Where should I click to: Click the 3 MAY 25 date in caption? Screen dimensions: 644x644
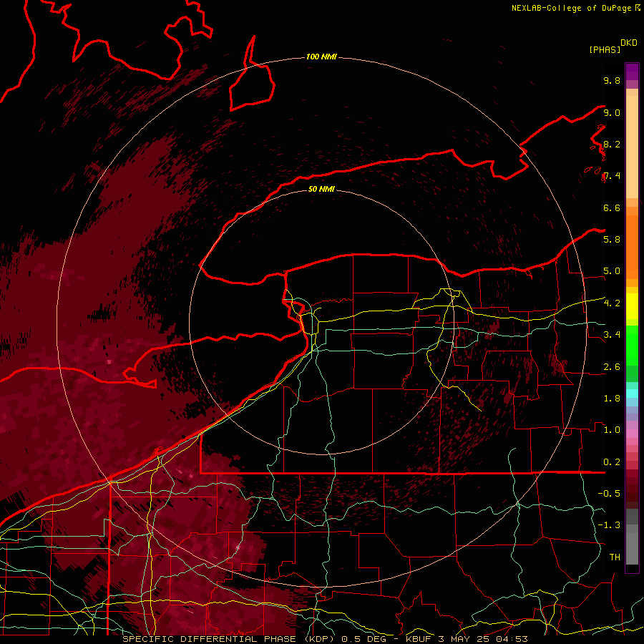tap(465, 639)
